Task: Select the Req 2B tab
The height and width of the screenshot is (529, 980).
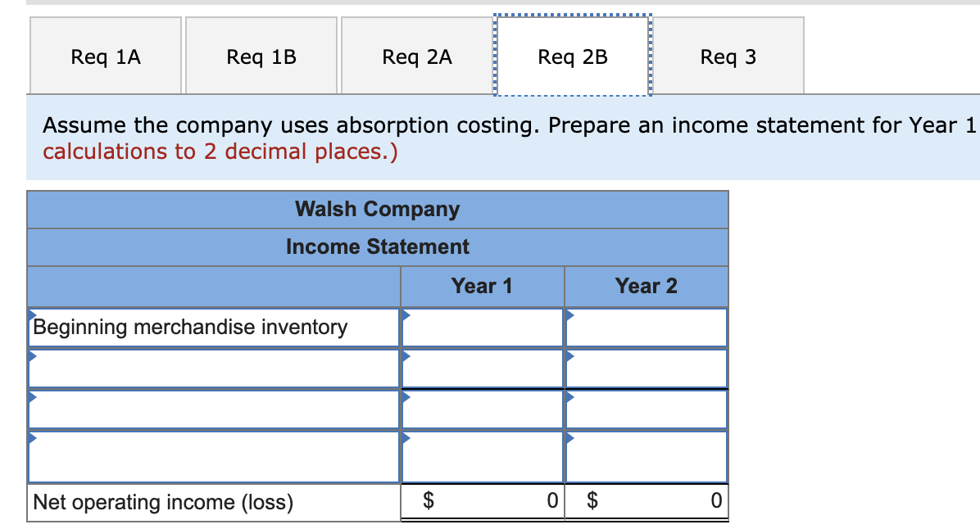Action: pyautogui.click(x=571, y=56)
